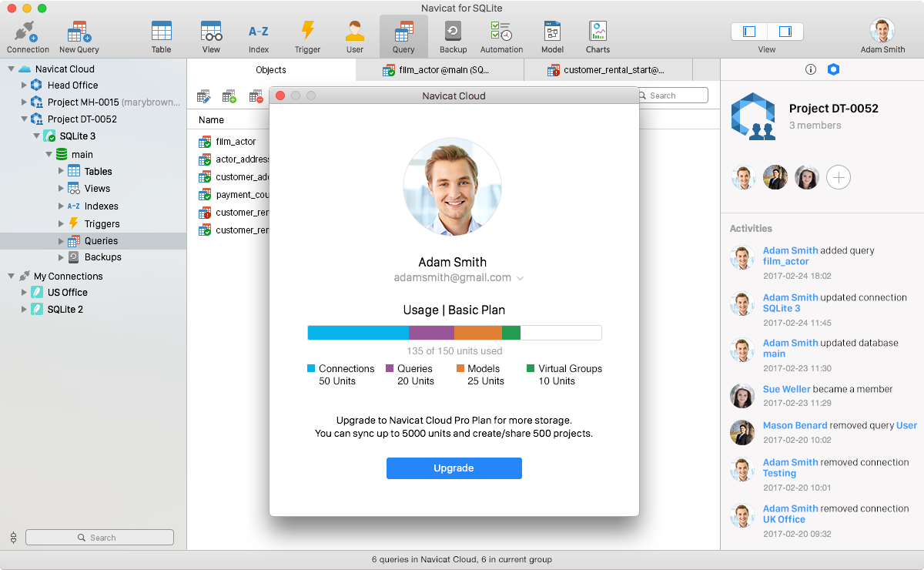The image size is (924, 570).
Task: Open the Backup toolbar icon
Action: point(454,37)
